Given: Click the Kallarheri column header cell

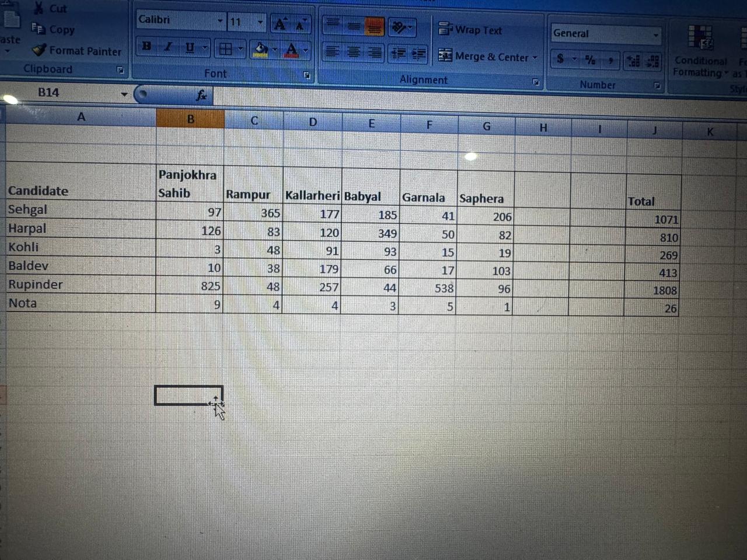Looking at the screenshot, I should (312, 186).
